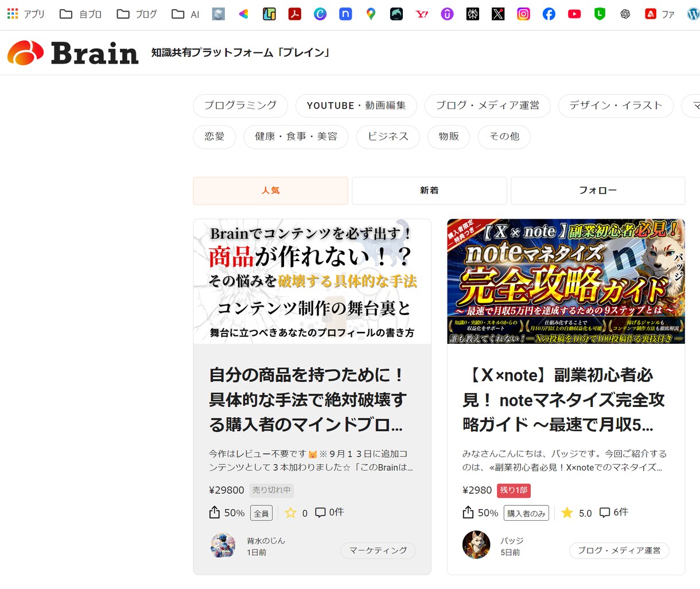The height and width of the screenshot is (589, 700).
Task: Open the noteマネタイズ完全攻略ガイド thumbnail
Action: coord(566,281)
